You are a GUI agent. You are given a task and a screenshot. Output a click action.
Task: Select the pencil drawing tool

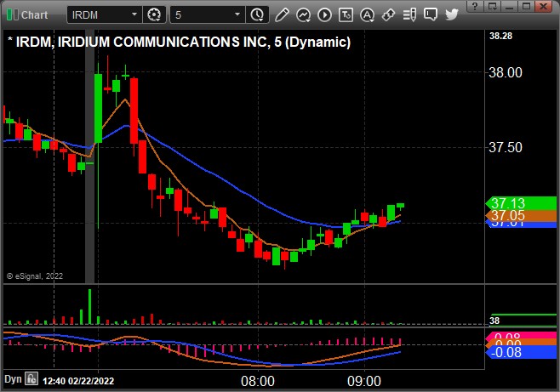pyautogui.click(x=282, y=15)
